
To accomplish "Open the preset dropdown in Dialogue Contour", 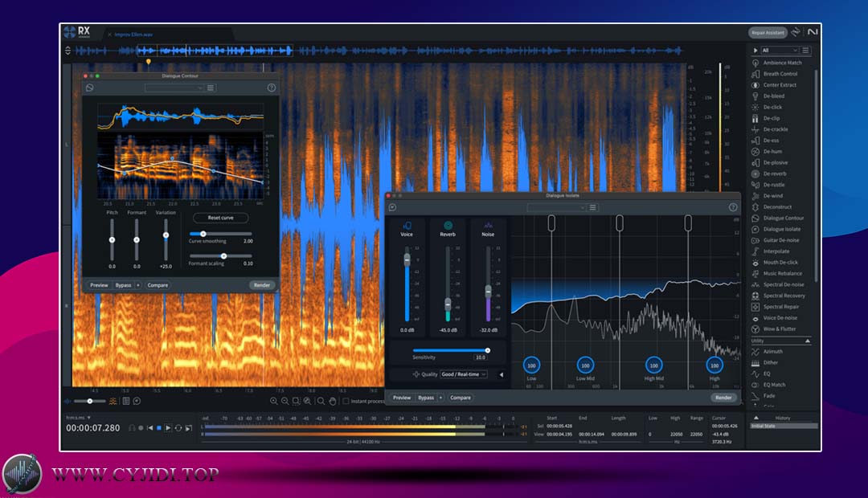I will point(174,88).
